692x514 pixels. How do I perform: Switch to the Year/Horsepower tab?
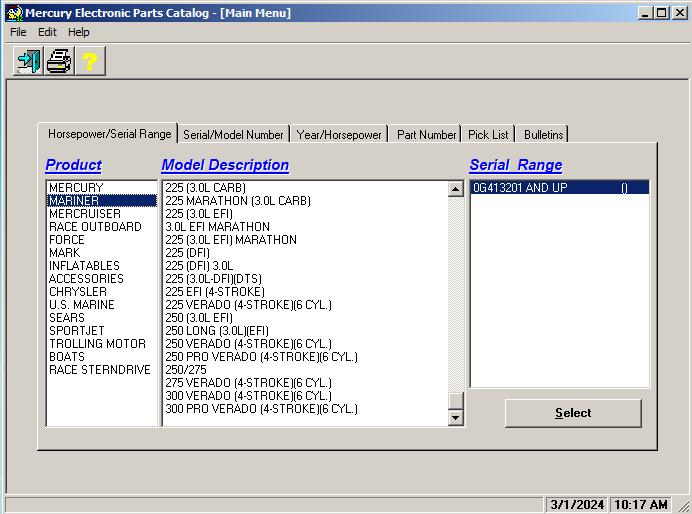[x=339, y=134]
